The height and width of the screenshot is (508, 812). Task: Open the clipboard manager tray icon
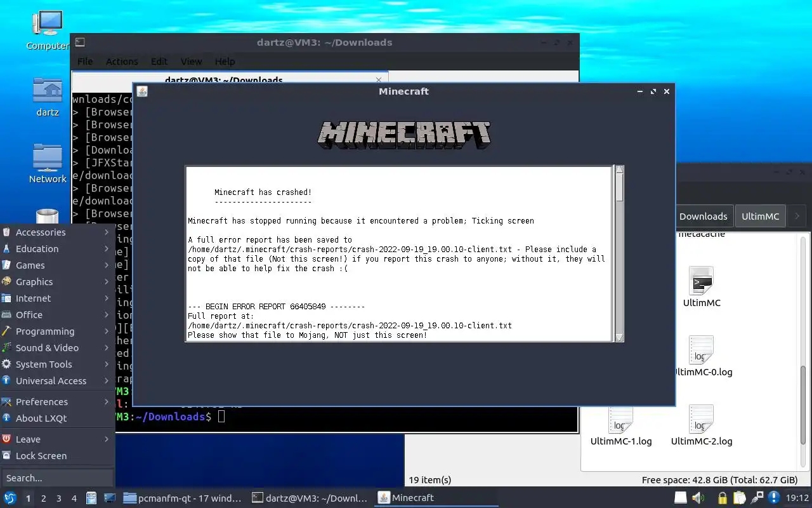(739, 498)
